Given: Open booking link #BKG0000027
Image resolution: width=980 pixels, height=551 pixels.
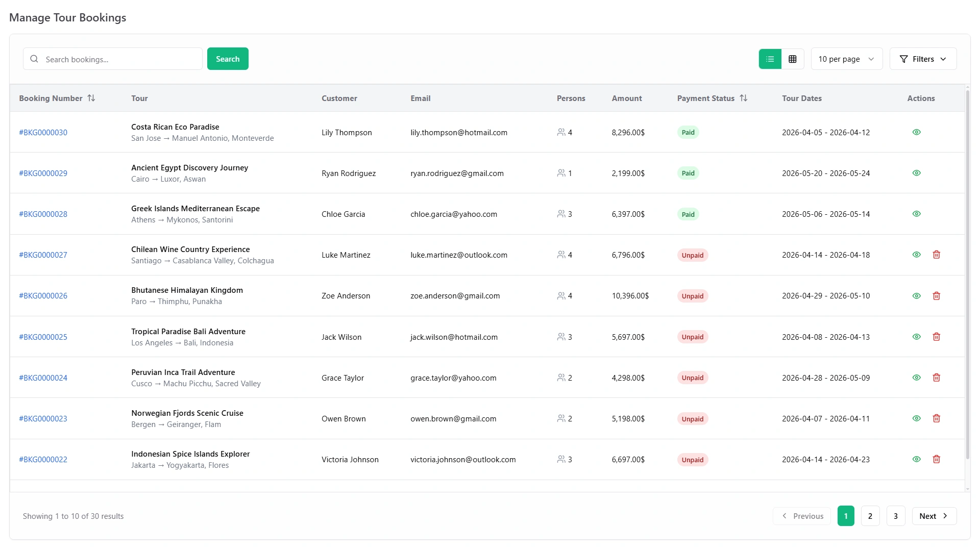Looking at the screenshot, I should pyautogui.click(x=43, y=255).
